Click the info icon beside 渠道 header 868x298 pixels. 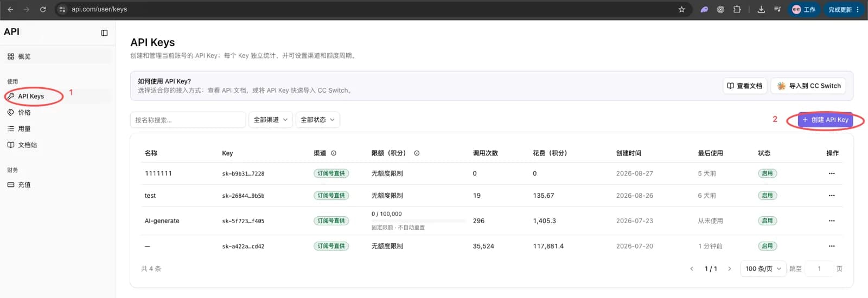[334, 153]
